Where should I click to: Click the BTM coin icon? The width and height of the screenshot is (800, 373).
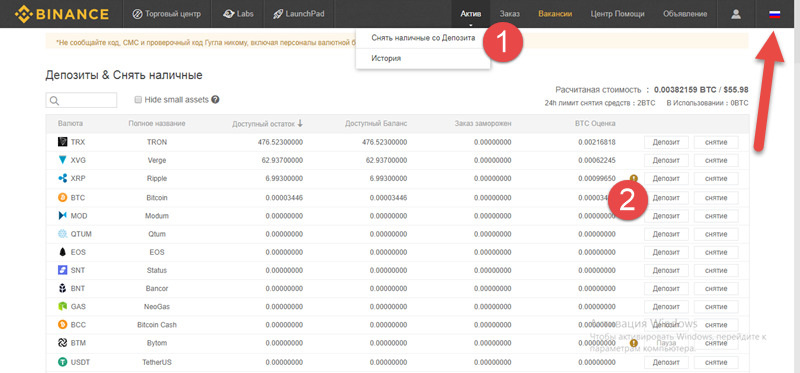(x=63, y=343)
